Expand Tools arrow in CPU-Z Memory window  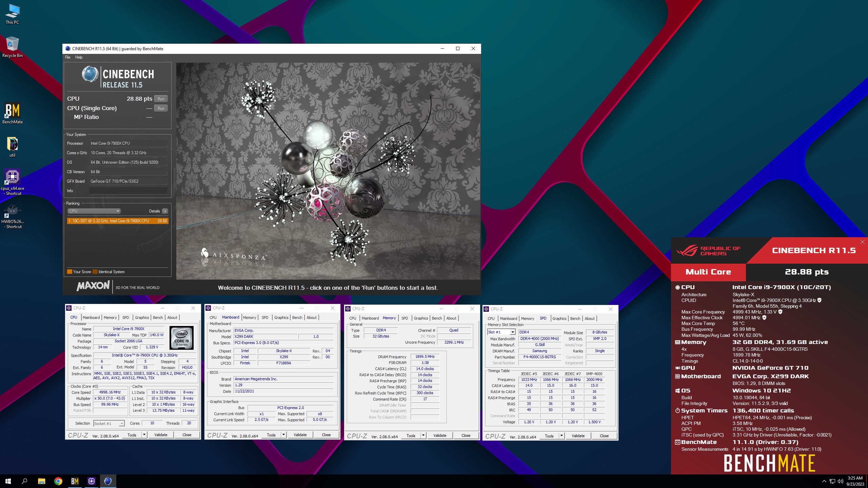click(x=423, y=436)
